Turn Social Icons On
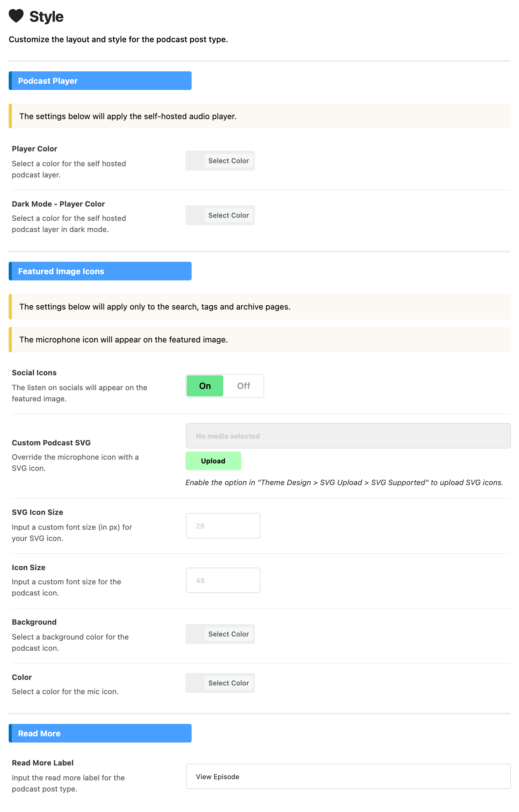The width and height of the screenshot is (519, 812). pos(205,386)
